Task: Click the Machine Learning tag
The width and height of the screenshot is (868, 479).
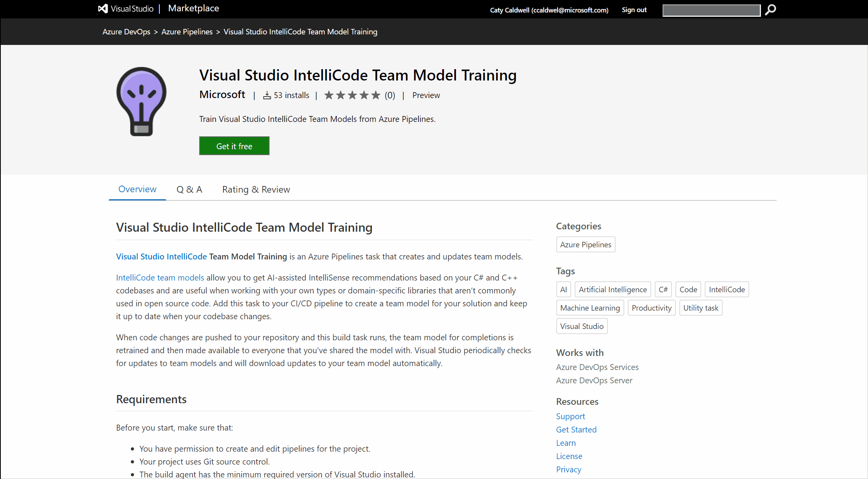Action: point(589,307)
